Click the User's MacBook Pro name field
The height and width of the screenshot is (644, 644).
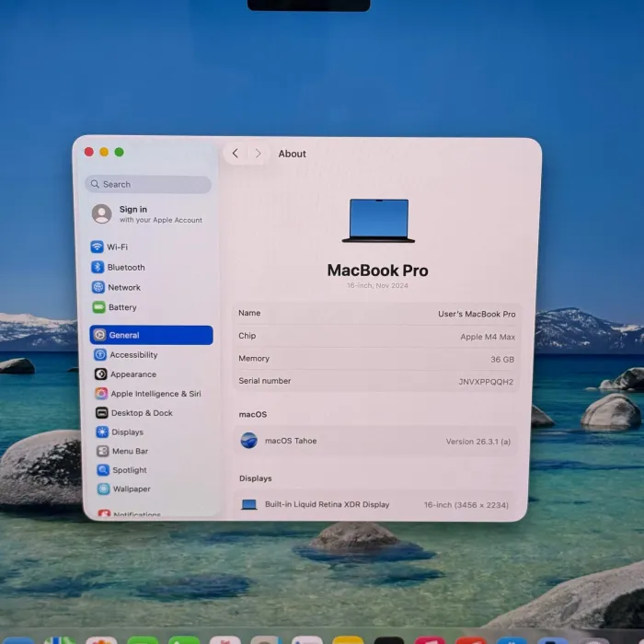click(476, 314)
